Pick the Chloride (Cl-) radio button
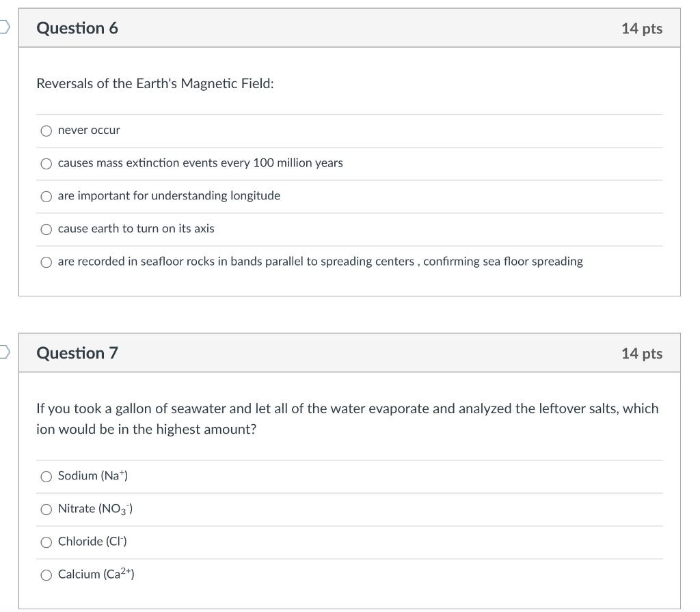 point(46,542)
